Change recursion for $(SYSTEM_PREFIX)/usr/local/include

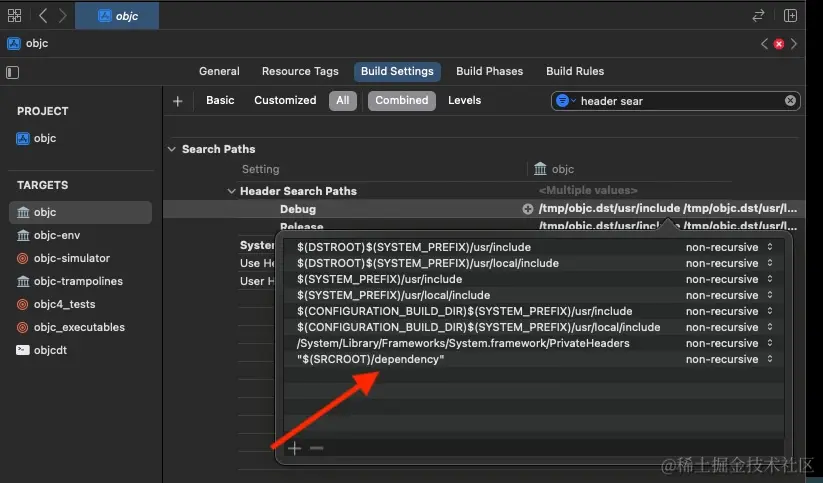click(729, 295)
